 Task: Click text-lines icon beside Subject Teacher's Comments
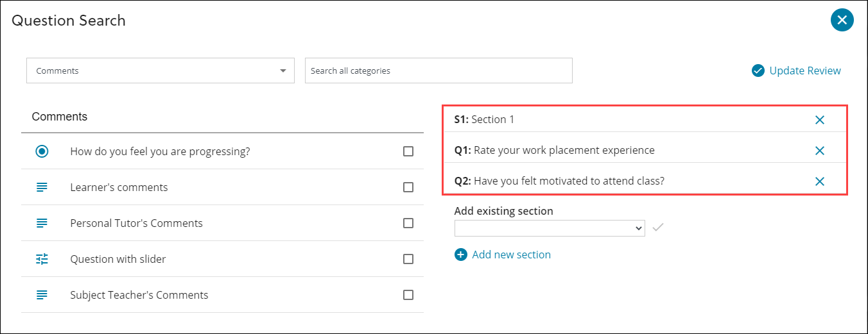[42, 295]
